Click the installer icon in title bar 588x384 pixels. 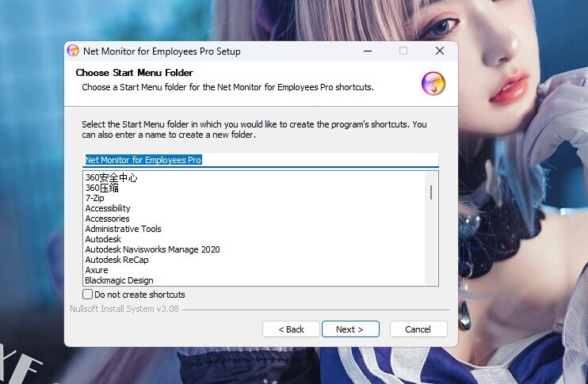[73, 51]
